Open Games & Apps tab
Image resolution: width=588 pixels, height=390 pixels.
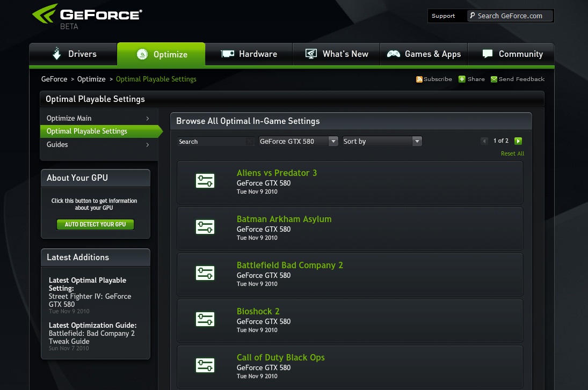(424, 54)
